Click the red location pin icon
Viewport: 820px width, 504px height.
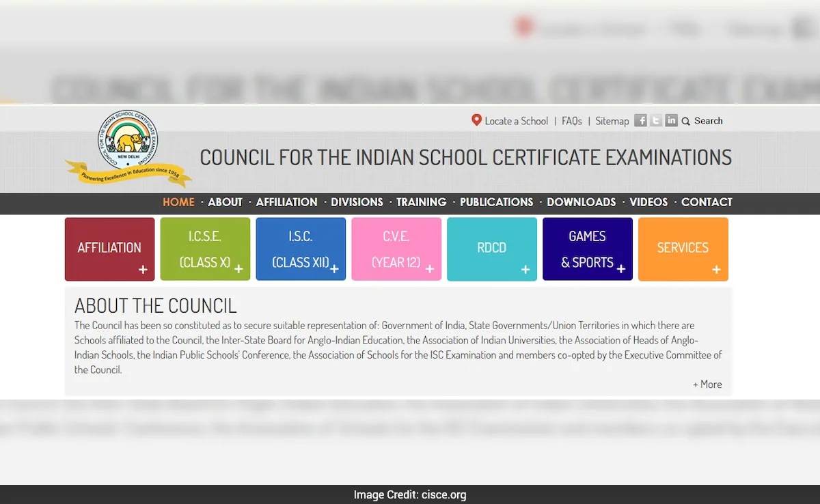[x=476, y=120]
